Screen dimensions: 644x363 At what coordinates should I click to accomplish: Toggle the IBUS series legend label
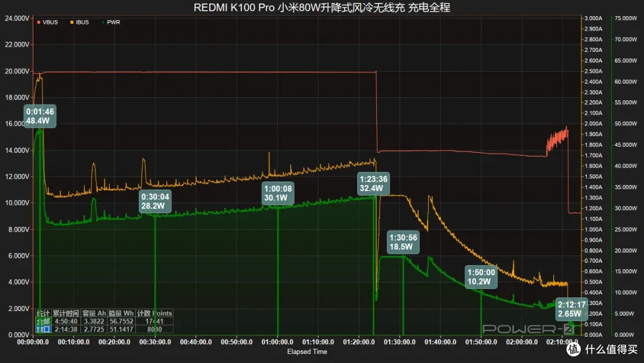(82, 22)
